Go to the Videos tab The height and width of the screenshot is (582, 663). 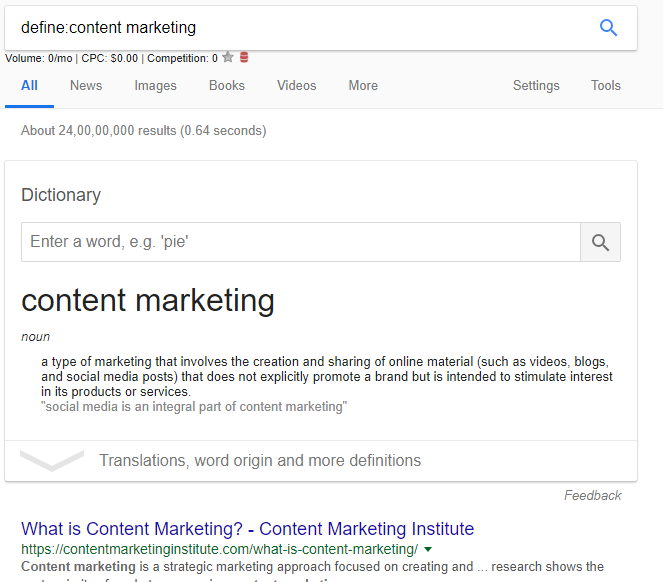[297, 86]
